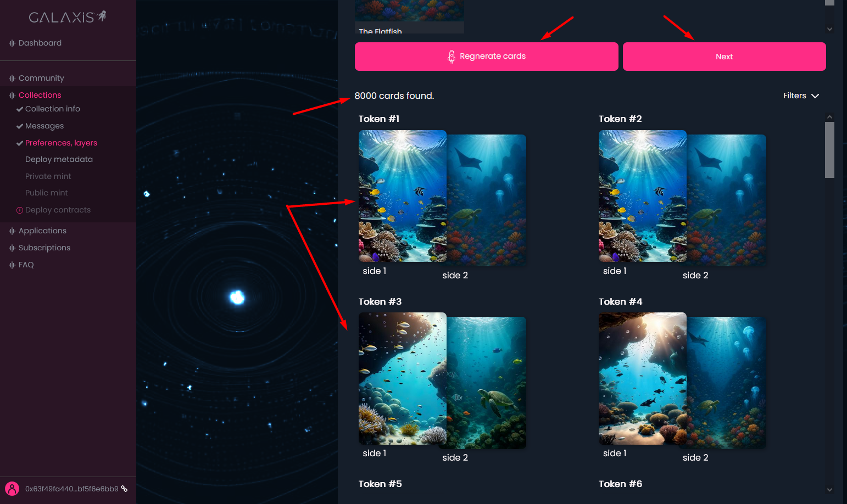Click the Subscriptions sidebar icon
847x504 pixels.
(x=12, y=248)
